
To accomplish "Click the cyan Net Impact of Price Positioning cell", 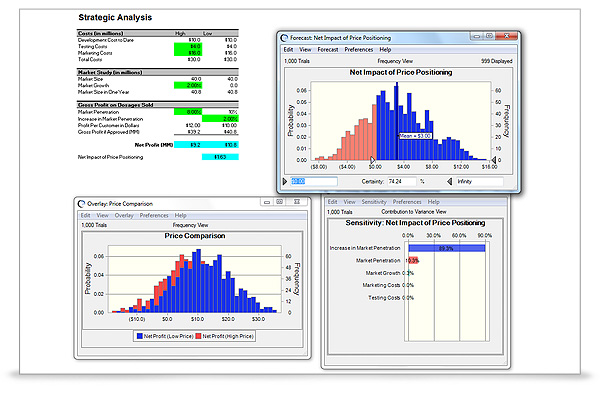I will (220, 157).
